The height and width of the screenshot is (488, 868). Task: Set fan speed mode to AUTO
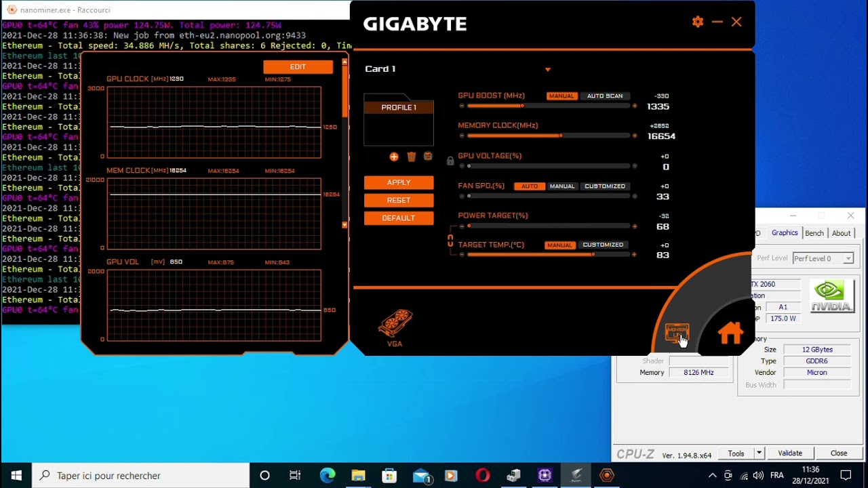(530, 186)
